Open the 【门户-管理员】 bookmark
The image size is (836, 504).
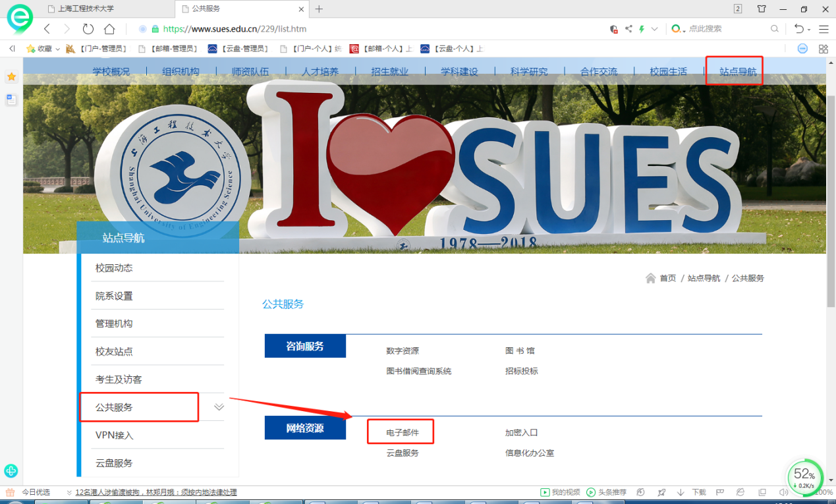96,49
